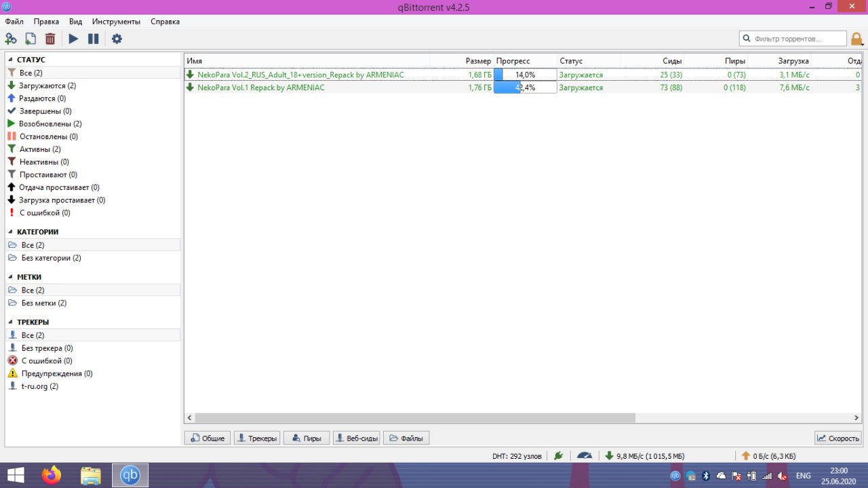This screenshot has height=488, width=868.
Task: Click the 14,0% progress bar
Action: [525, 75]
